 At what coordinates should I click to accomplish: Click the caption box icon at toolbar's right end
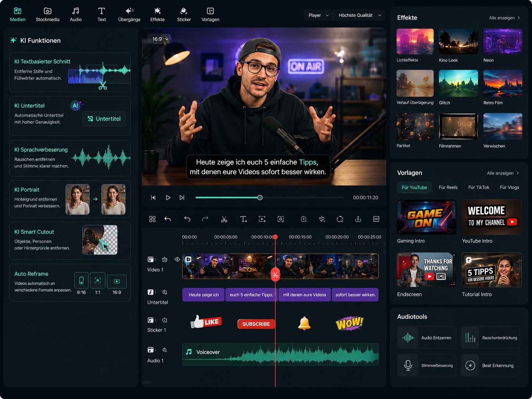point(376,219)
